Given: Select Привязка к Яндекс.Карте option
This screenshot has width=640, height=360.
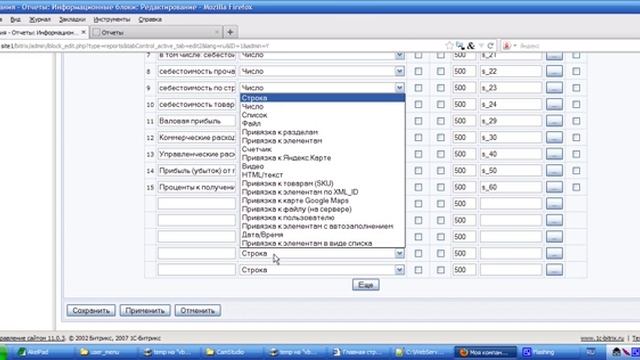Looking at the screenshot, I should 322,158.
